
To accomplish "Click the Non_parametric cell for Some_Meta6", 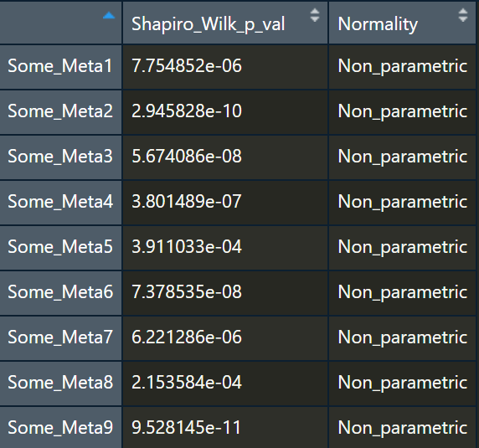I will (402, 293).
